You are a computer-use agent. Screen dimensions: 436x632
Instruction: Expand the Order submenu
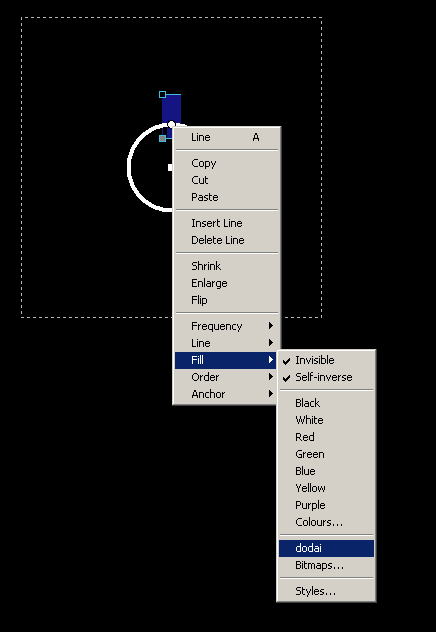[x=226, y=377]
